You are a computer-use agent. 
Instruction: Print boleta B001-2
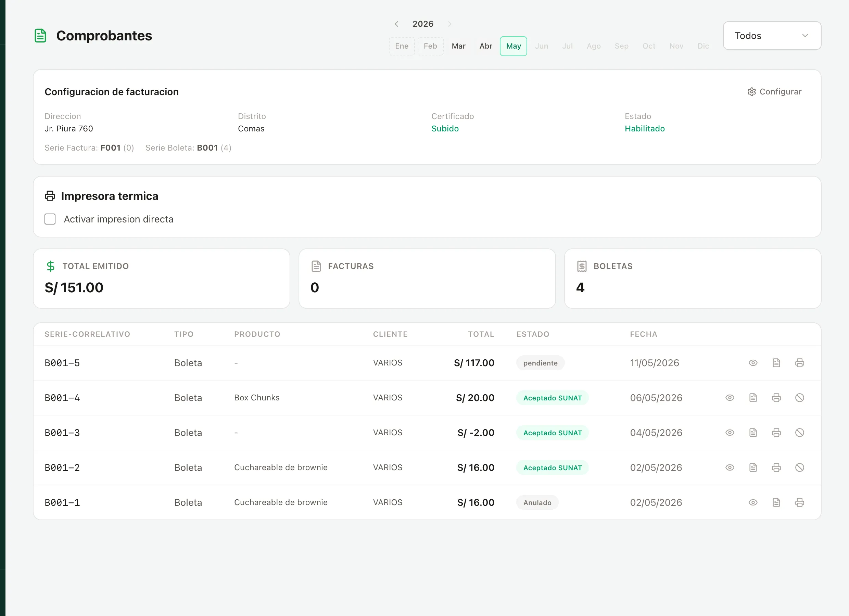tap(776, 467)
